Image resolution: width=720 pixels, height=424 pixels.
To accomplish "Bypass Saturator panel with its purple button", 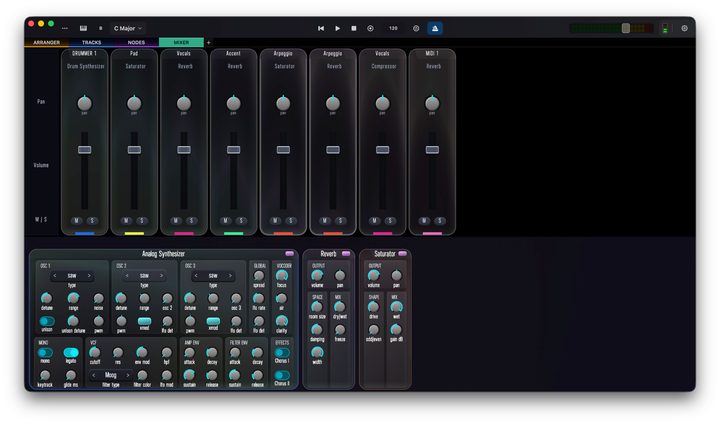I will (x=402, y=254).
